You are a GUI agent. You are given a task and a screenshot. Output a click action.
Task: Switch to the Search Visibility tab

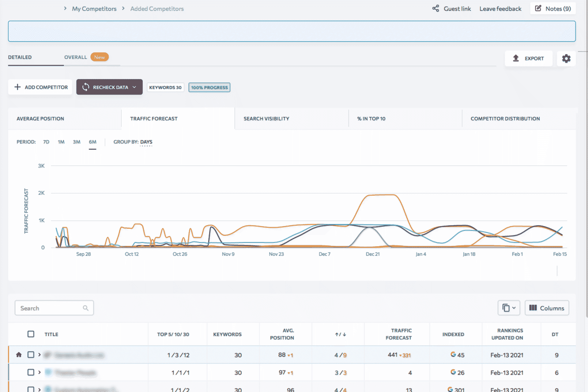266,119
